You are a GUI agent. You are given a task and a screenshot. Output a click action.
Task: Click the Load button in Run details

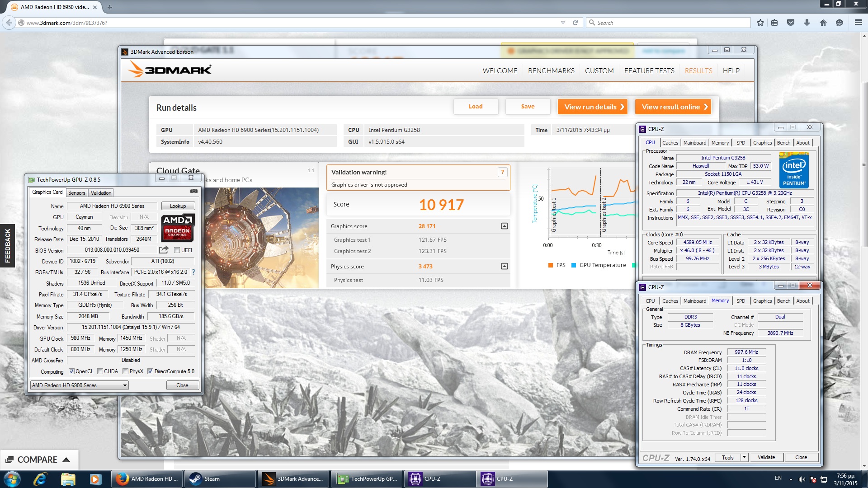(x=476, y=107)
